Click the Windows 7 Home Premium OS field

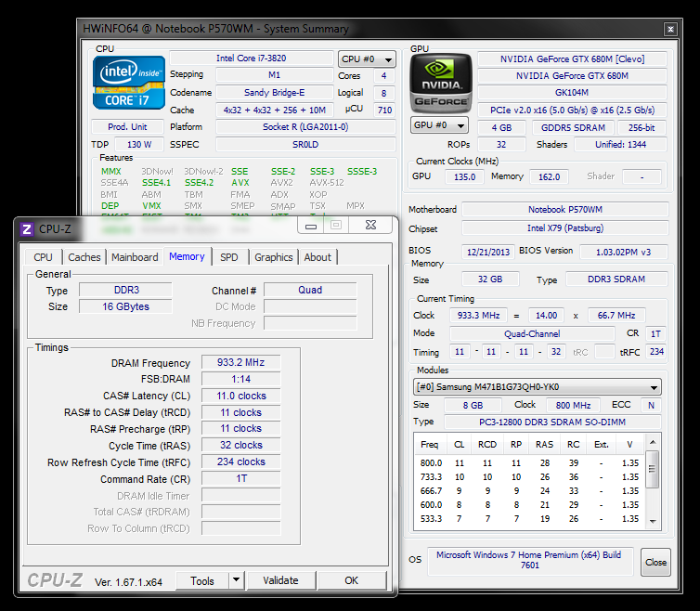(x=529, y=560)
